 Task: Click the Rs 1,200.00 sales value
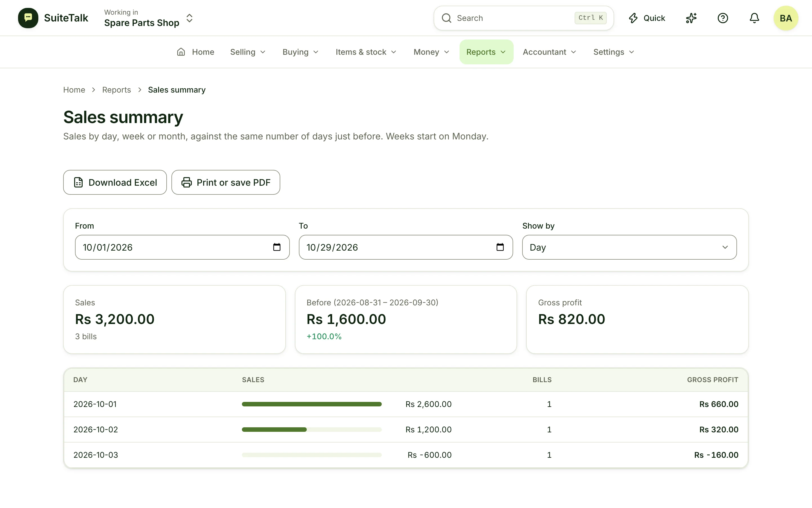click(429, 429)
